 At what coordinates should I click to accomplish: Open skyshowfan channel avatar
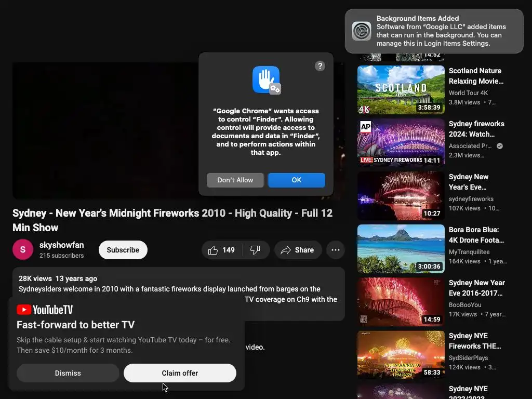point(23,250)
